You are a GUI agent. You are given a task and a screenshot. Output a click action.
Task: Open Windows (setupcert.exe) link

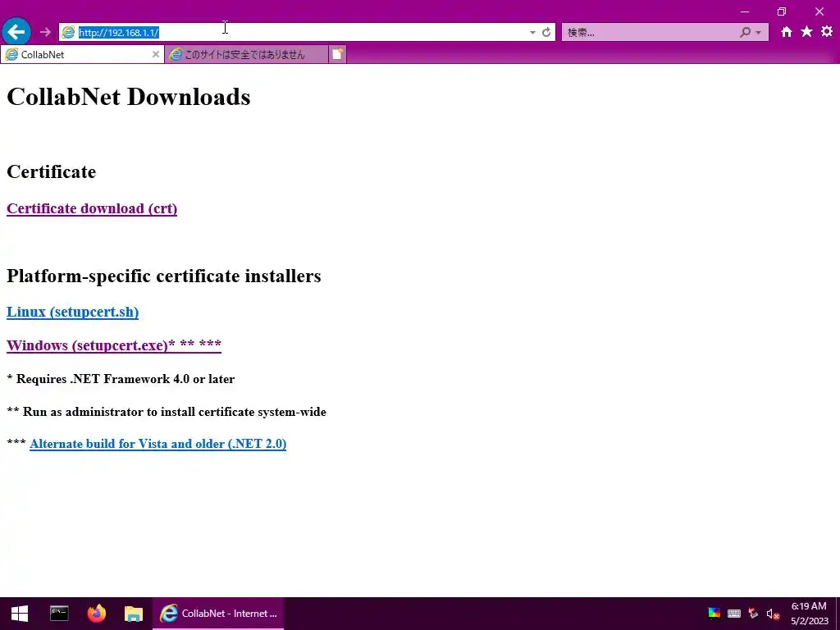click(x=113, y=345)
